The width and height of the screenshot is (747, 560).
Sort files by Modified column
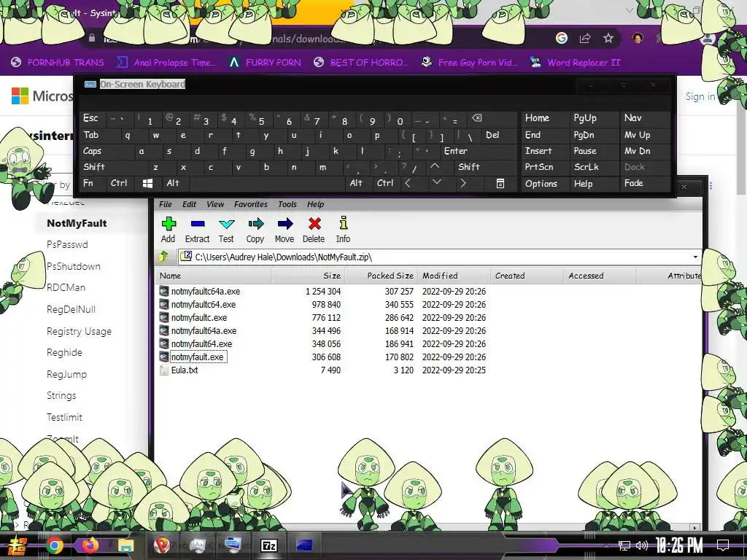tap(454, 276)
